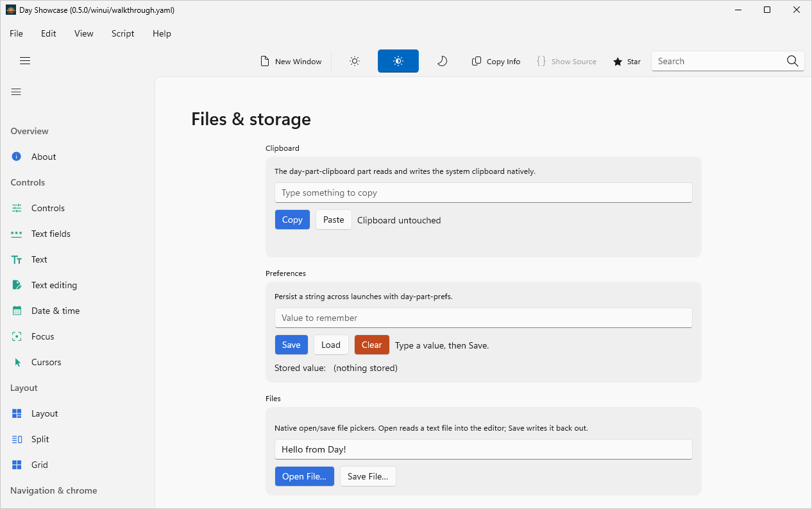
Task: Click the Copy Info icon
Action: (x=477, y=62)
